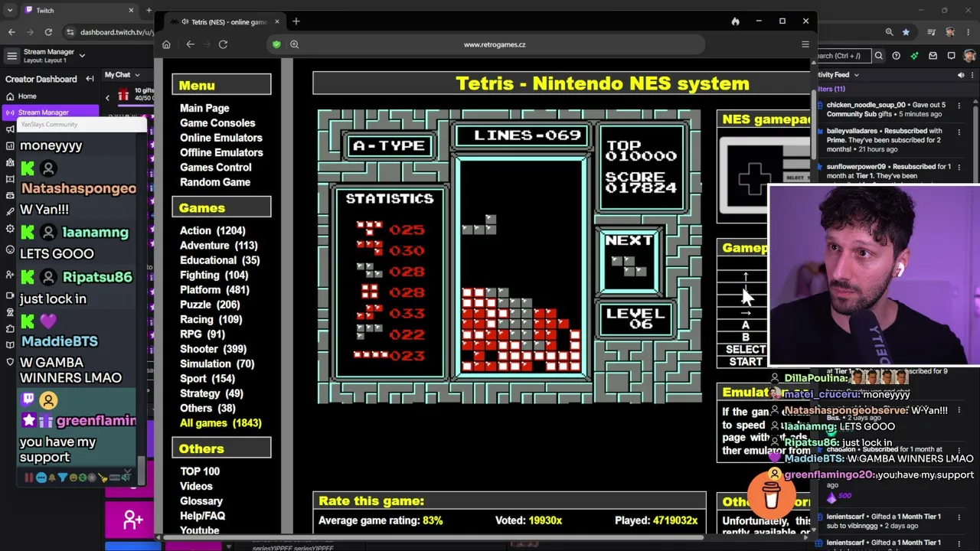Click the bookmark star in Chrome
Image resolution: width=980 pixels, height=551 pixels.
click(906, 32)
